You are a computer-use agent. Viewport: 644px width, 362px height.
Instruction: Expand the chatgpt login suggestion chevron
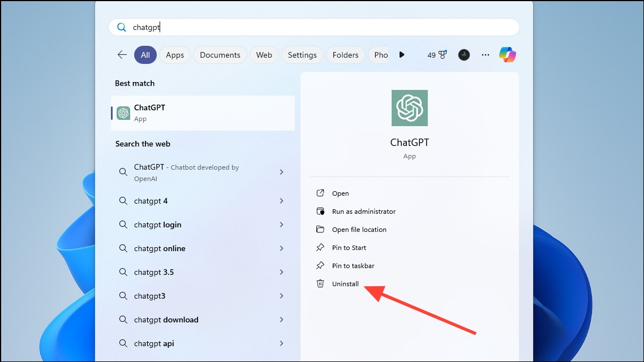(281, 225)
